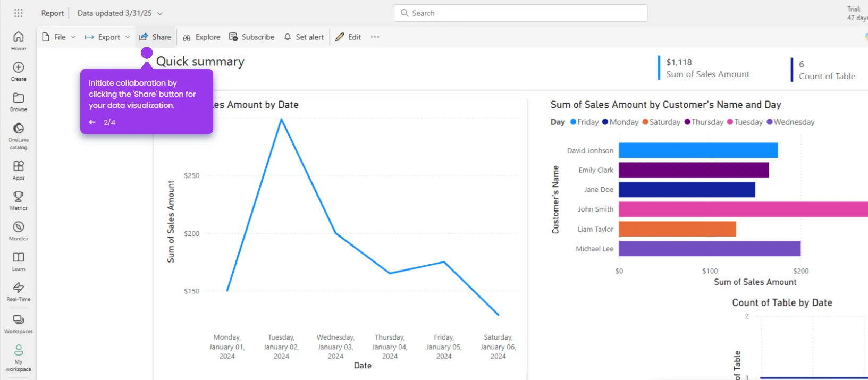The image size is (868, 380).
Task: Open Browse in the sidebar
Action: [19, 102]
